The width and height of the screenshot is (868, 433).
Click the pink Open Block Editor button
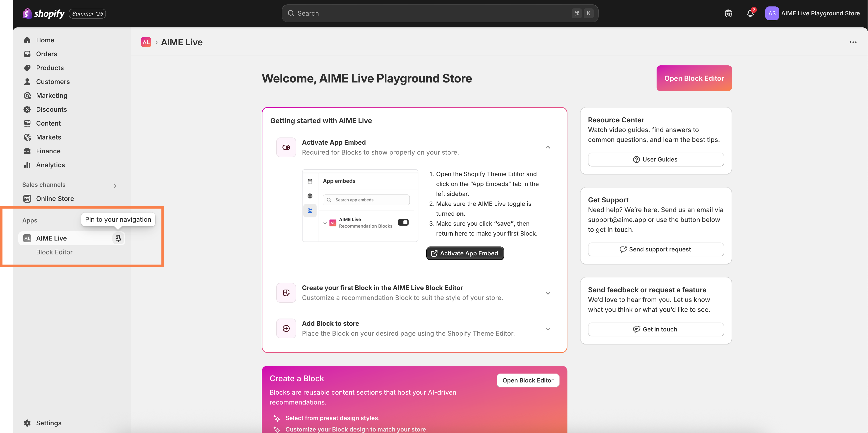694,78
